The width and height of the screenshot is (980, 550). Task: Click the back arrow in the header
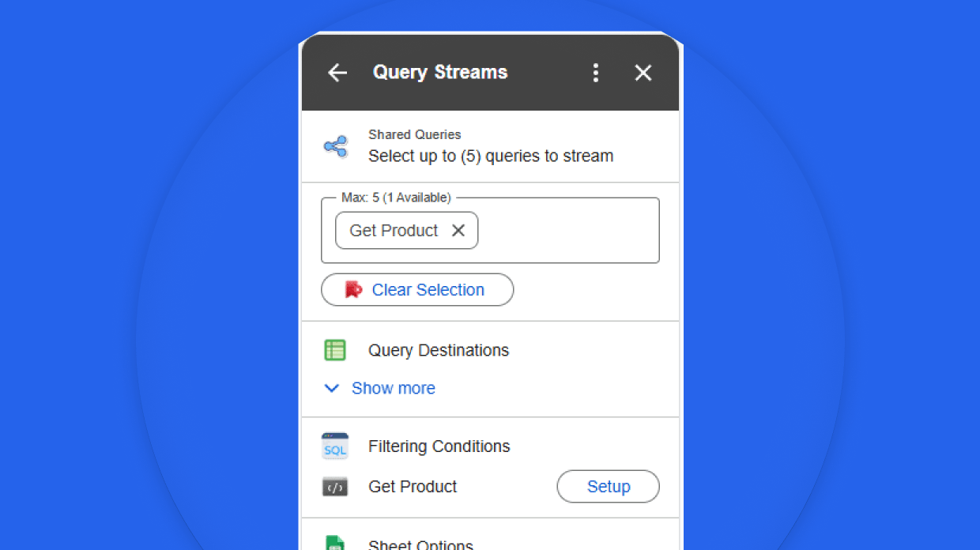click(x=337, y=73)
